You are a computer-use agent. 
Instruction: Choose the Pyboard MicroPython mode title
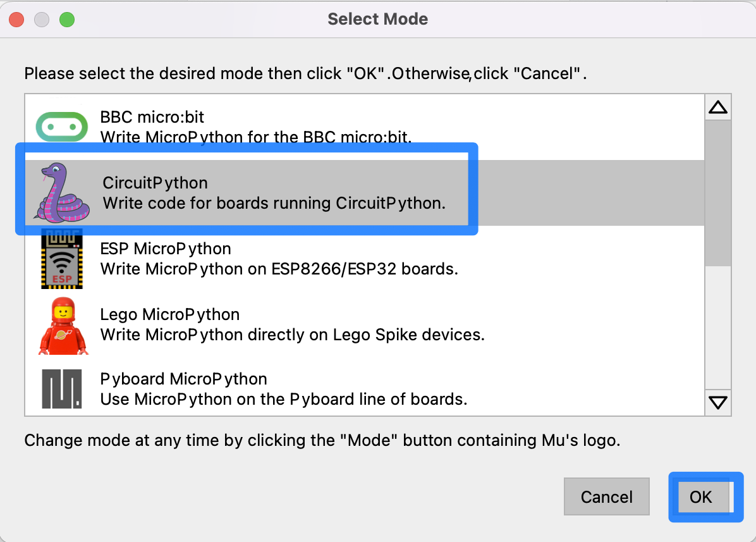coord(183,379)
